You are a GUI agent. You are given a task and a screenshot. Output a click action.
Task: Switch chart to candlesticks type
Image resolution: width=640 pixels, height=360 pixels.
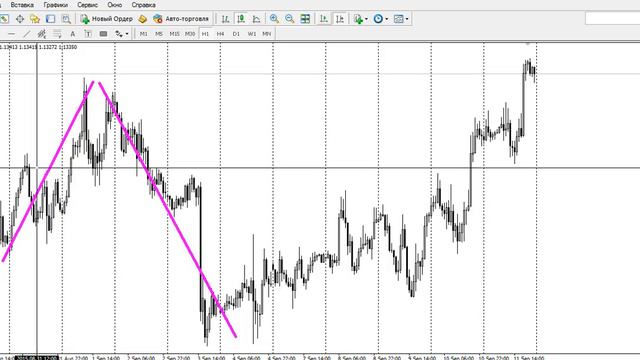(241, 19)
